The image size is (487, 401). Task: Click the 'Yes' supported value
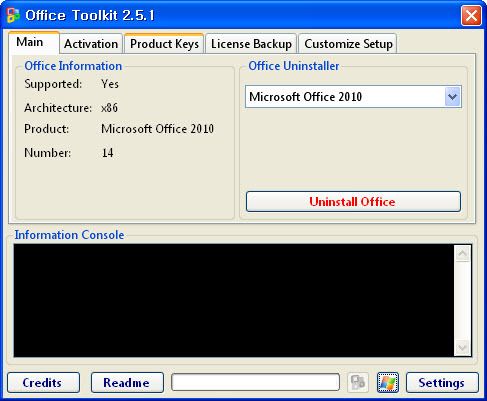(110, 84)
